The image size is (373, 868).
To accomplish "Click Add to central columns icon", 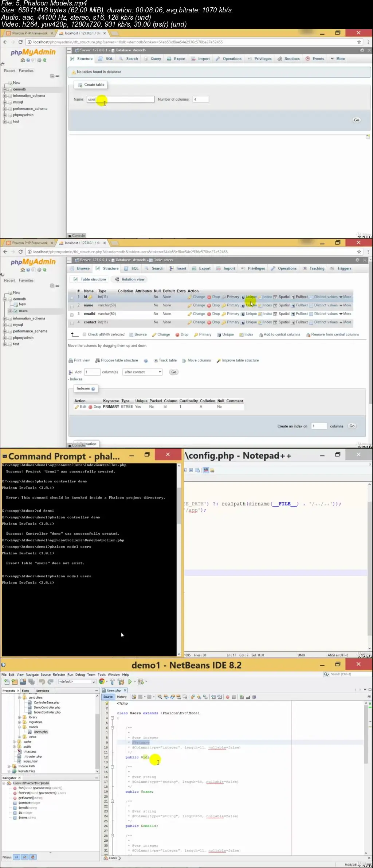I will [261, 335].
